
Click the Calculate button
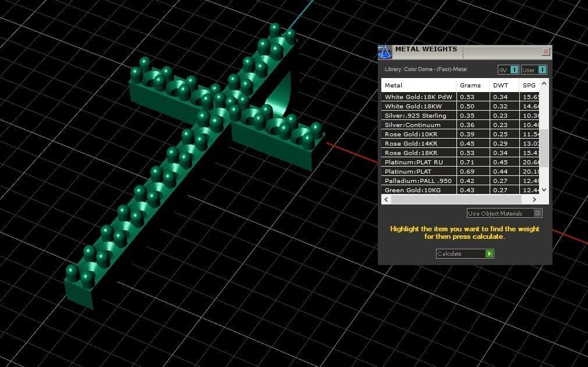tap(465, 253)
